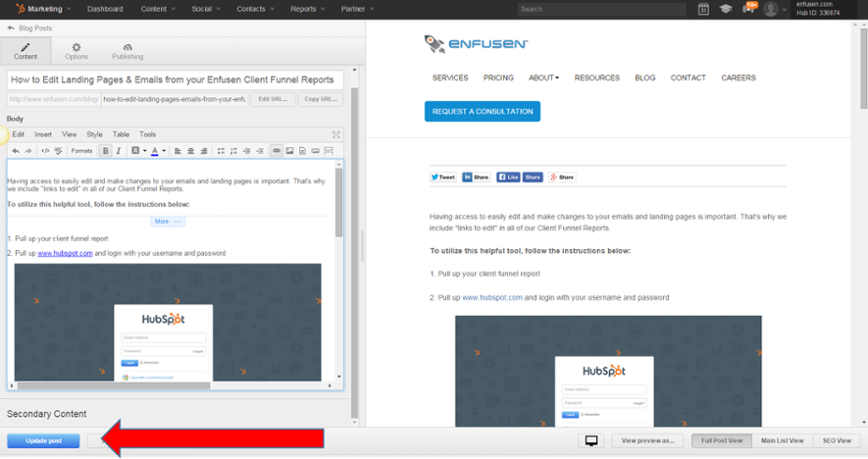The height and width of the screenshot is (459, 868).
Task: Insert a file document icon
Action: tap(302, 151)
